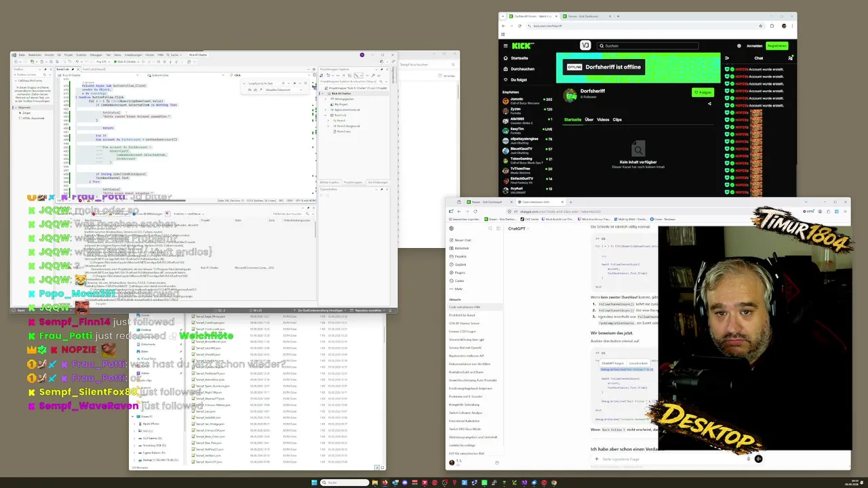Click the Anmelden link on Kick
The image size is (868, 488).
pos(755,45)
